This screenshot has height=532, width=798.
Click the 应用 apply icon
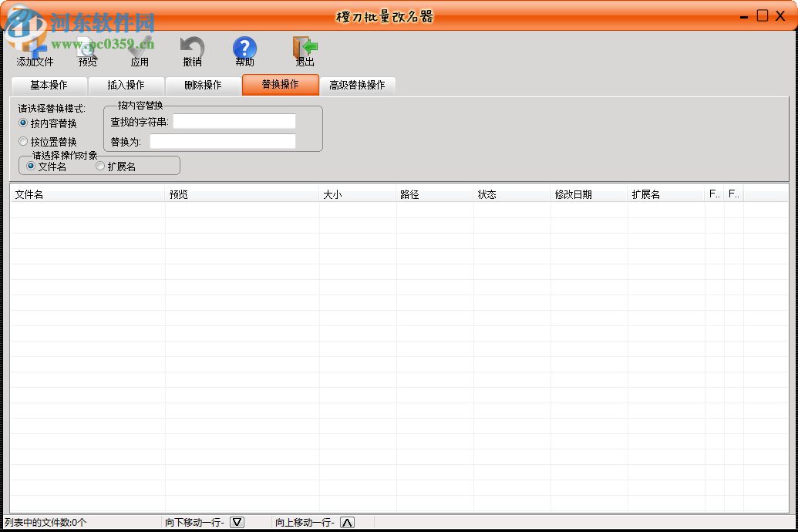pos(140,48)
